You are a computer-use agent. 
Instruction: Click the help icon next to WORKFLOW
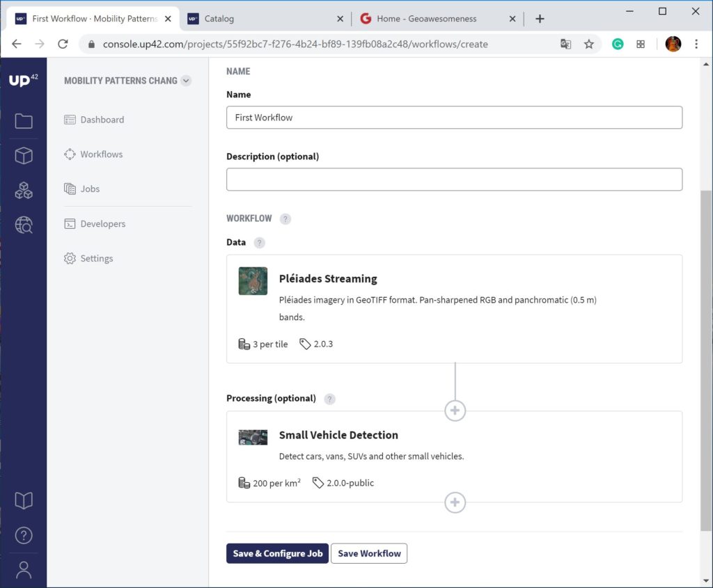point(285,219)
